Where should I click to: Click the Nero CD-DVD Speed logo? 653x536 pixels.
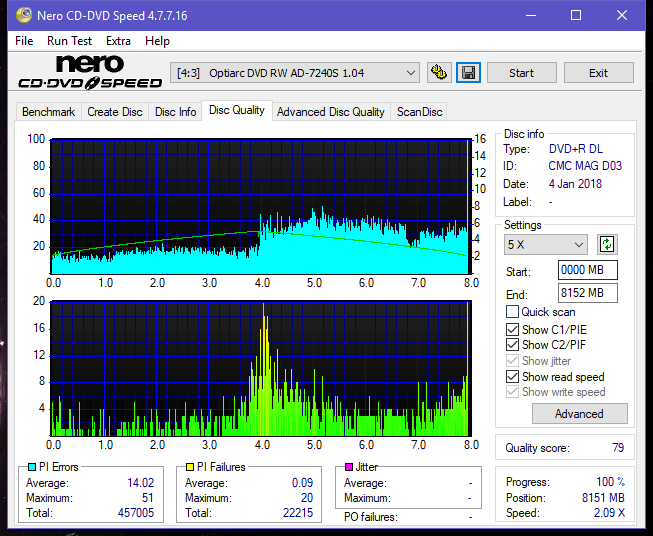coord(90,72)
